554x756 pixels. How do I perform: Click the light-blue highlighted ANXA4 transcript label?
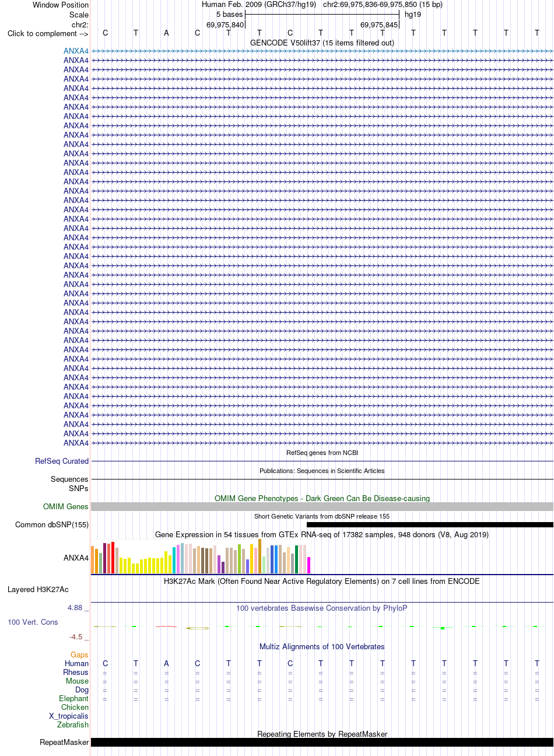point(76,51)
